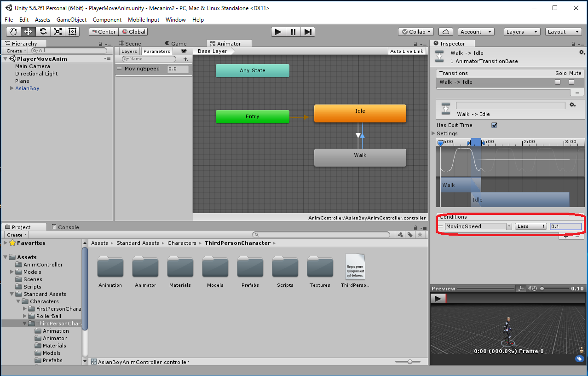Enable Solo for Walk -> Idle transition
This screenshot has height=376, width=588.
(558, 82)
